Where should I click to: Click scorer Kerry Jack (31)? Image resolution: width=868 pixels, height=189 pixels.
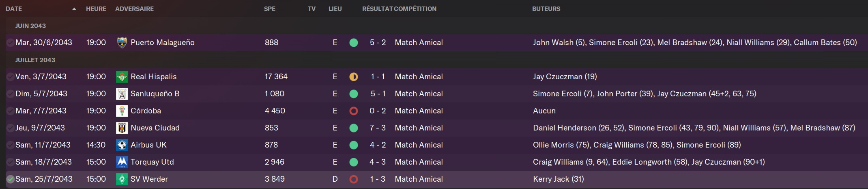point(558,179)
